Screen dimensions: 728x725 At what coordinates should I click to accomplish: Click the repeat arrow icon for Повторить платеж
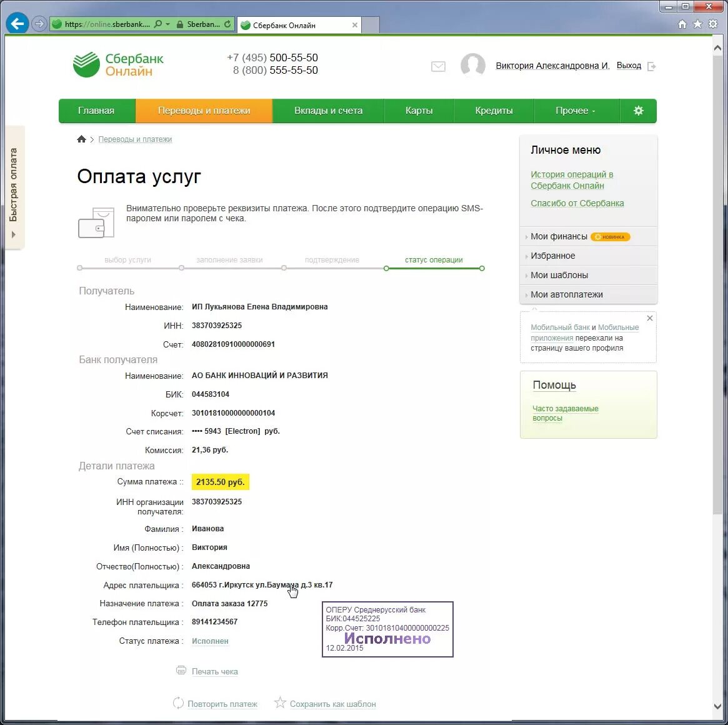click(x=178, y=702)
